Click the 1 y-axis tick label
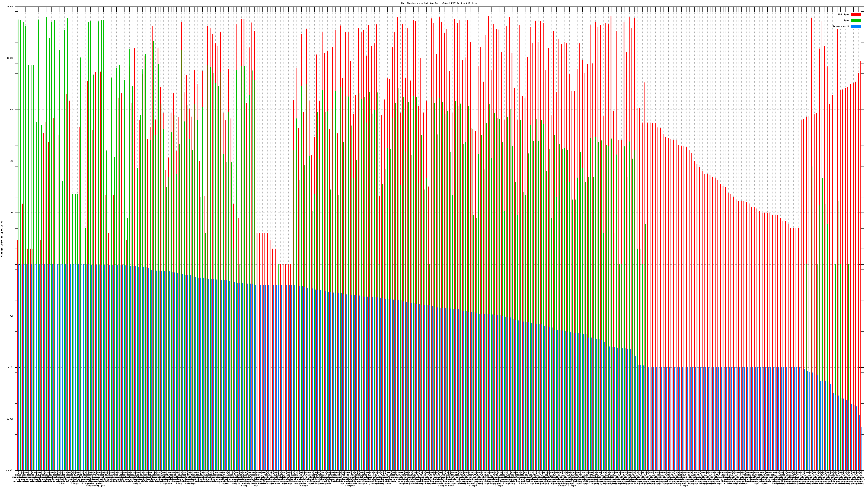This screenshot has height=488, width=868. pos(13,264)
